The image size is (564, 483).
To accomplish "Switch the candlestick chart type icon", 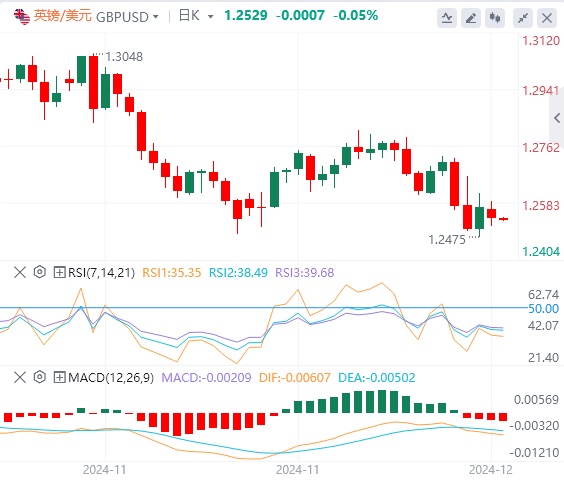I will point(495,18).
